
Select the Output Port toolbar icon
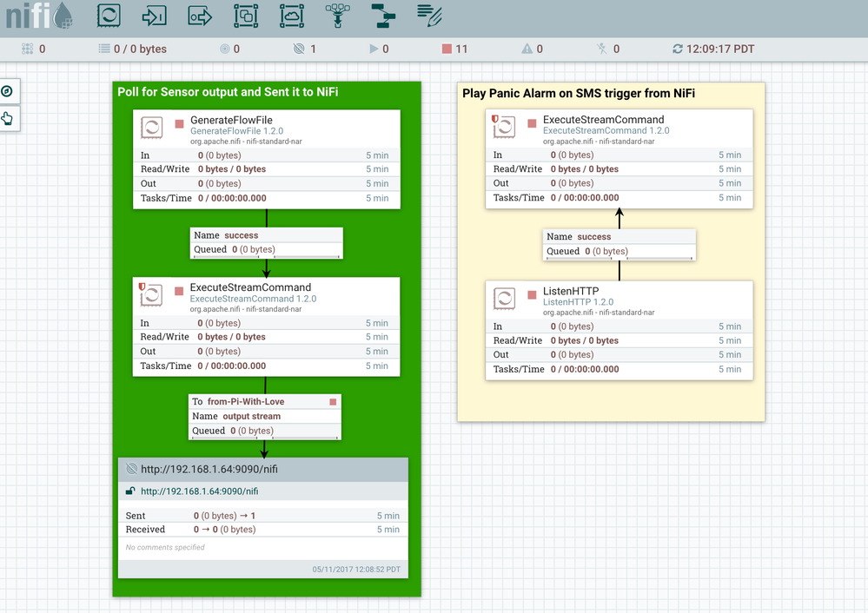(200, 16)
